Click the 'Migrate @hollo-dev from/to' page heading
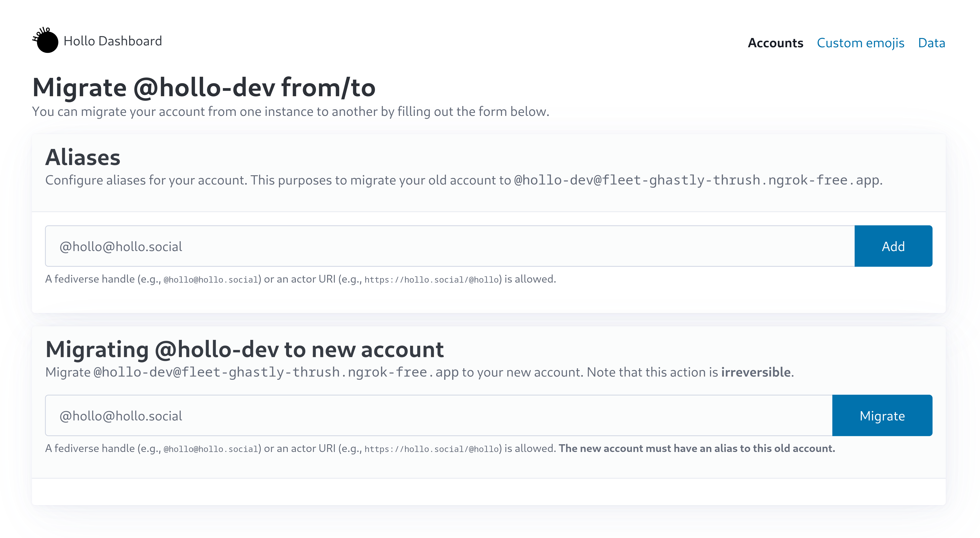The image size is (980, 538). pos(204,88)
